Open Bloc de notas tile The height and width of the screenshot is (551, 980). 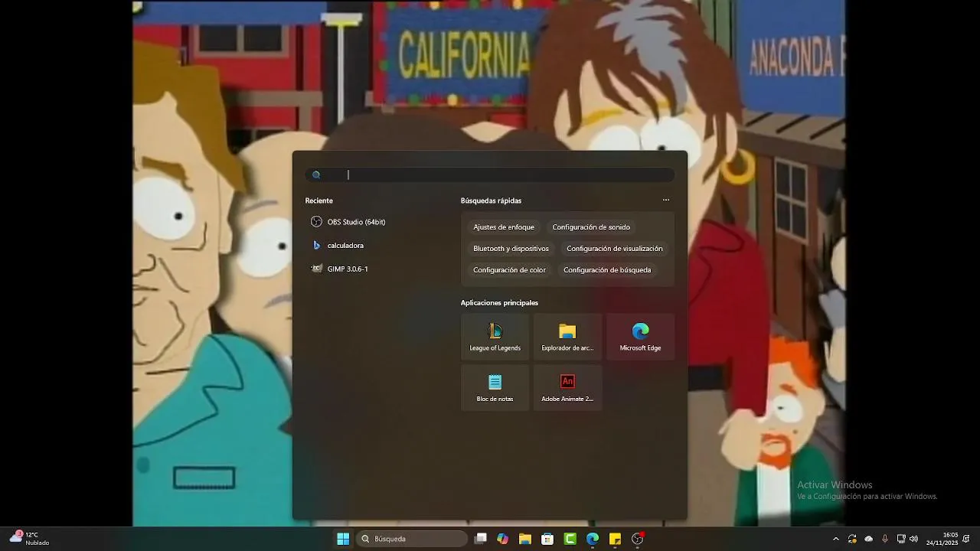click(x=495, y=387)
